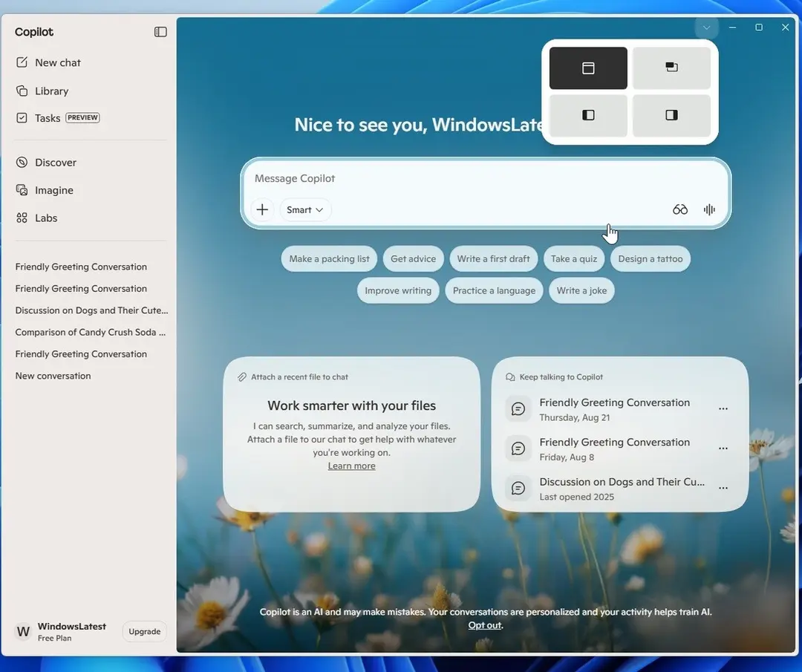The image size is (802, 672).
Task: Click the Design a tattoo chip
Action: coord(650,259)
